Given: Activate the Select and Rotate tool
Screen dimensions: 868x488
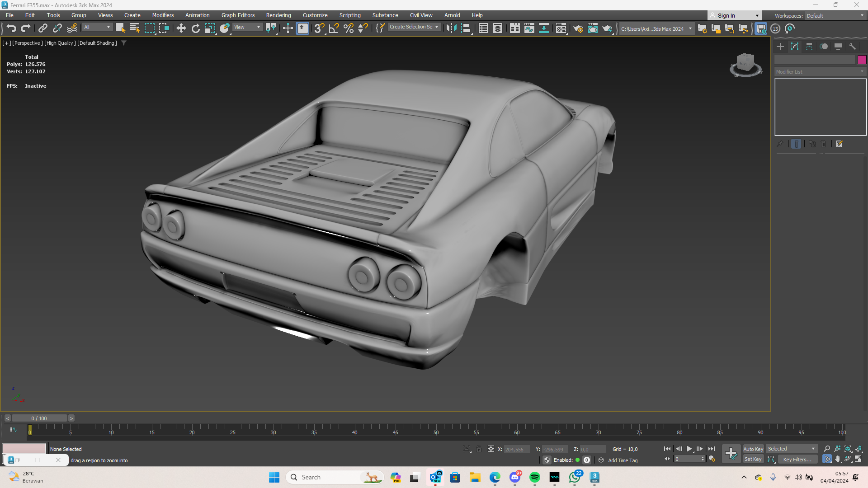Looking at the screenshot, I should 195,28.
